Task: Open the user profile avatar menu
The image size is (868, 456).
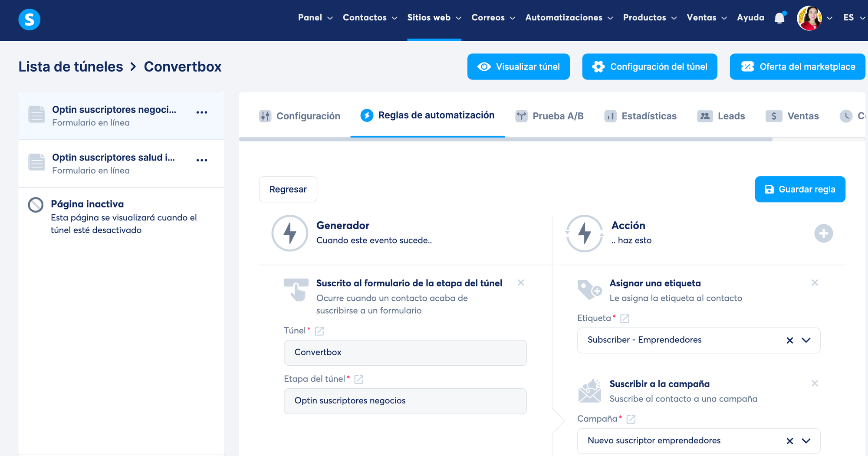Action: tap(809, 18)
